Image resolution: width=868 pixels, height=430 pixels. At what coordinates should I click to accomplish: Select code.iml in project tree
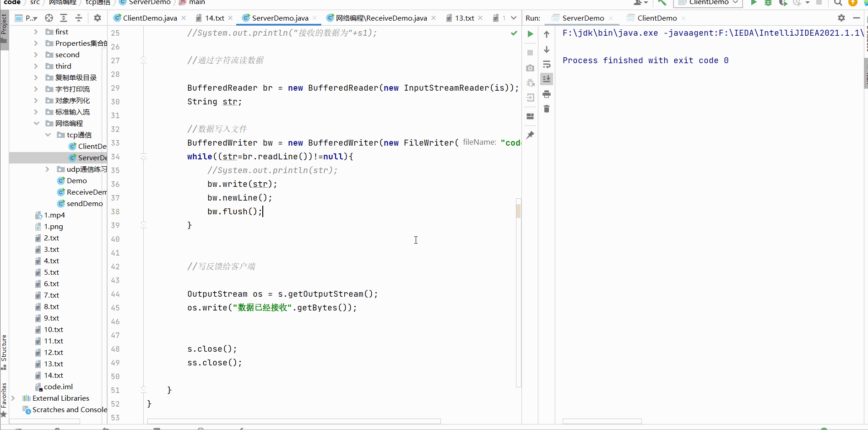click(x=54, y=386)
